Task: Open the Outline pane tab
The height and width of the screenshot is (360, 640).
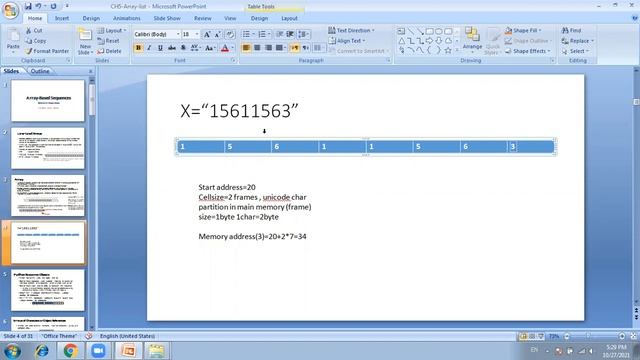Action: coord(40,71)
